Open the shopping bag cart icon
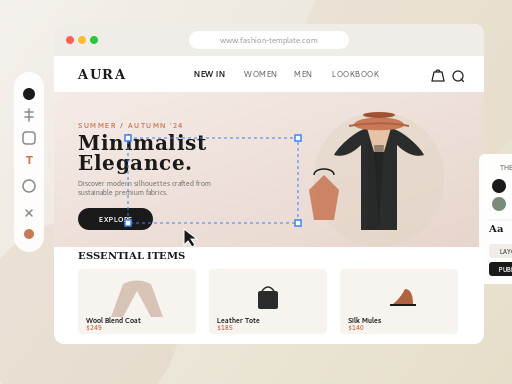This screenshot has width=512, height=384. coord(438,76)
